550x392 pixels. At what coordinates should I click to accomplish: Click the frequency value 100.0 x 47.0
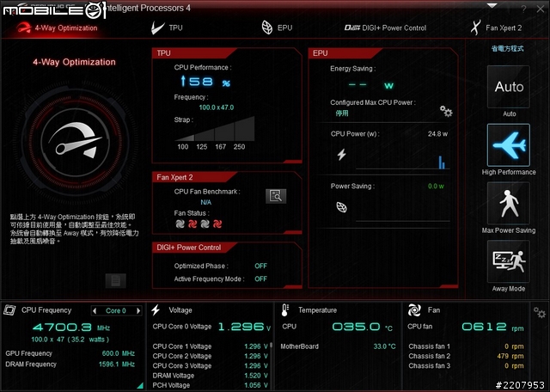216,107
